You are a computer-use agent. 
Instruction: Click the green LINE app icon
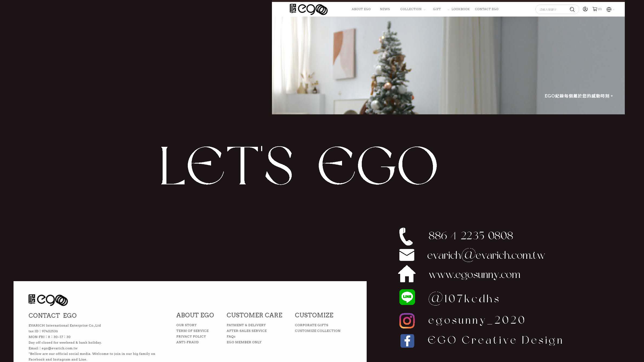click(x=407, y=297)
